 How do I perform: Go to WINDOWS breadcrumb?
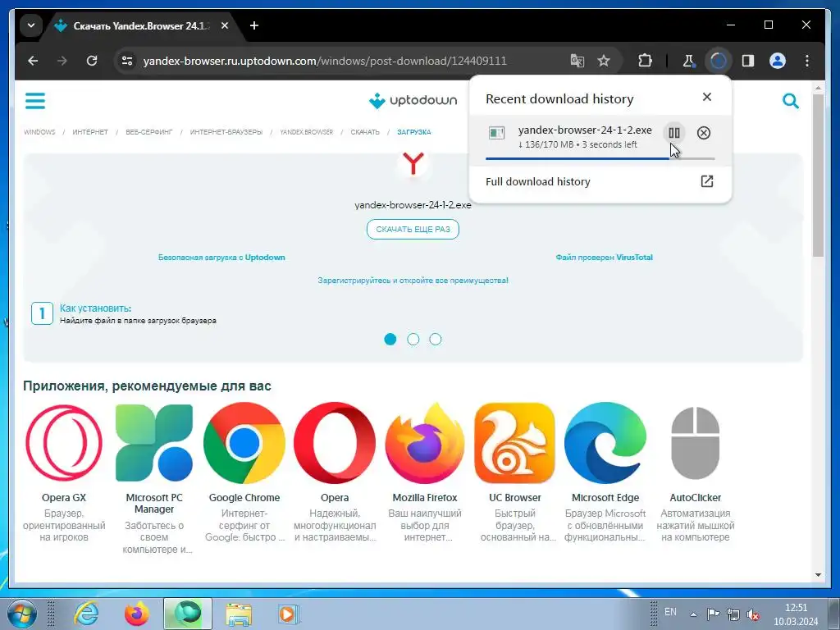pos(39,132)
